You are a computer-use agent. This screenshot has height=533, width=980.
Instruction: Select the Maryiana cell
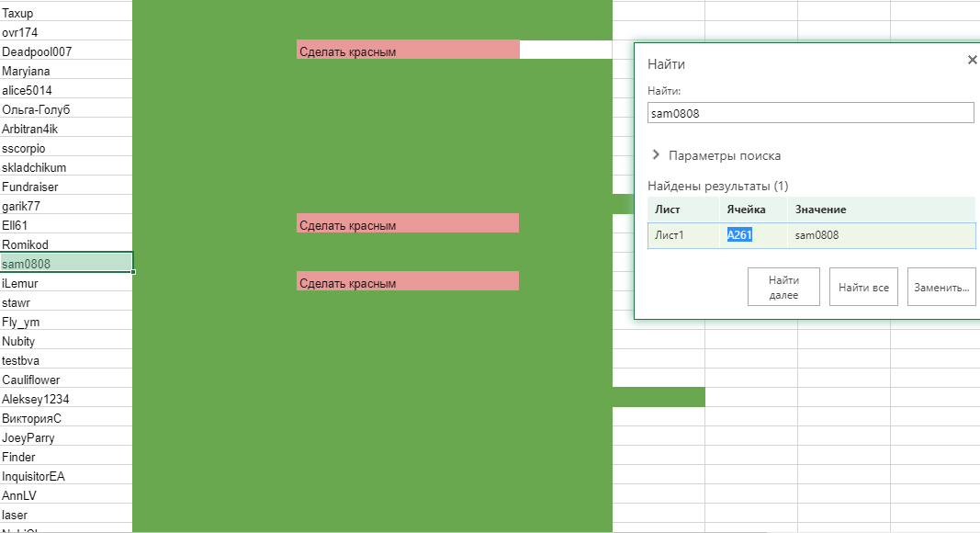66,70
